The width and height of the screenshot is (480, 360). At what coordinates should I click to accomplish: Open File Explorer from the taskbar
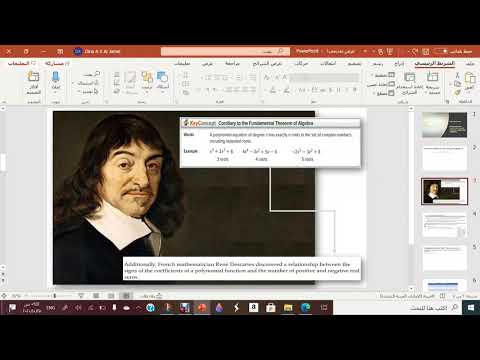[288, 307]
